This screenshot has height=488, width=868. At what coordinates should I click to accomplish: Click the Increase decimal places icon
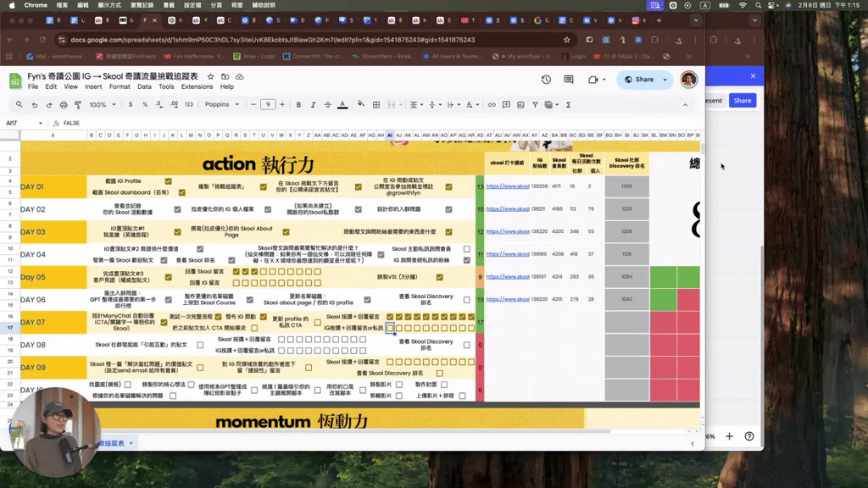tap(174, 104)
